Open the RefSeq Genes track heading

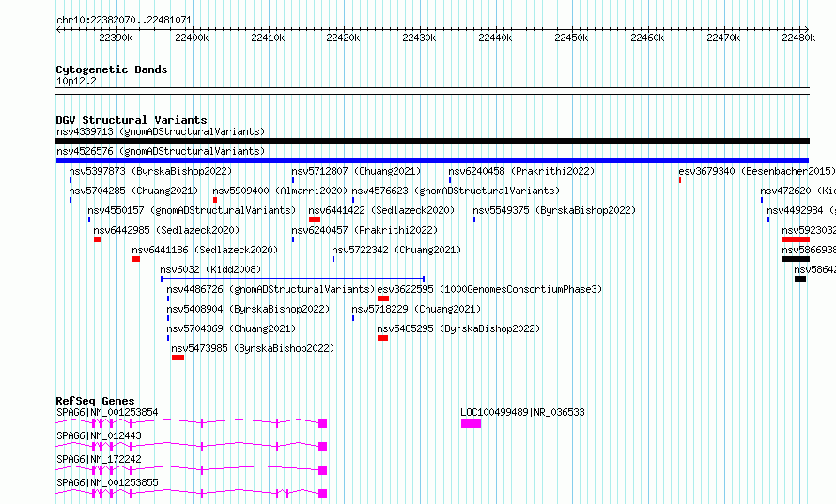coord(95,401)
